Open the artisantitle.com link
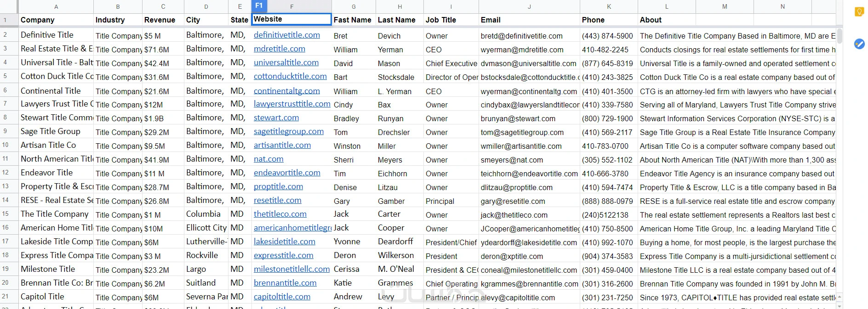Image resolution: width=868 pixels, height=309 pixels. coord(282,145)
